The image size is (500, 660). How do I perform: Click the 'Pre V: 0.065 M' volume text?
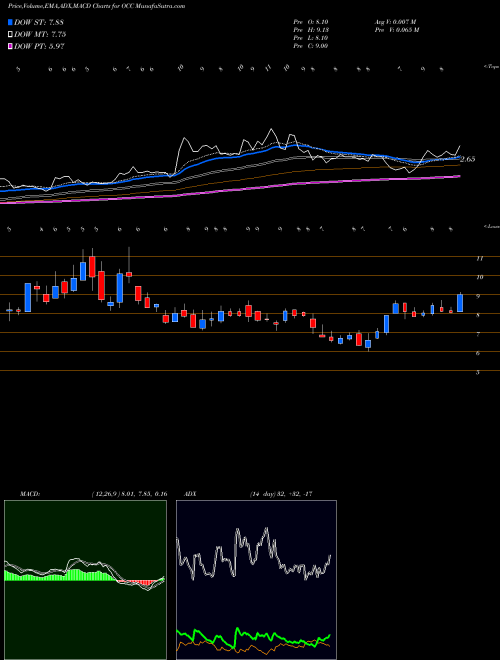pos(396,30)
